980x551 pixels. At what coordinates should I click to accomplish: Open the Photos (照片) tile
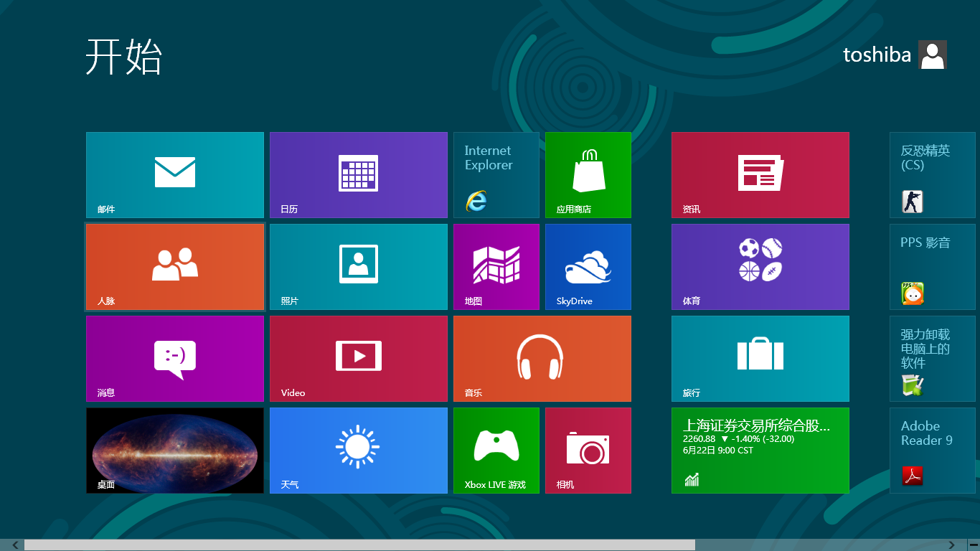tap(359, 267)
